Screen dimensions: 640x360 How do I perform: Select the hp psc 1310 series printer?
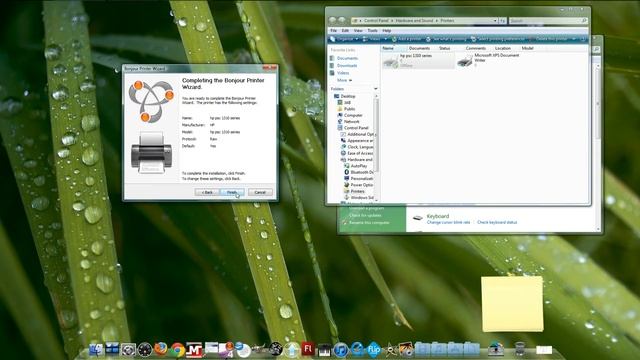[x=418, y=60]
